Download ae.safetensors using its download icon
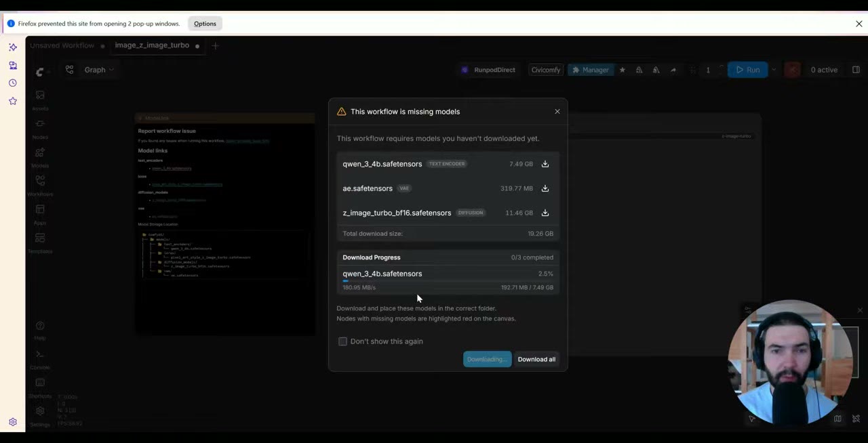Image resolution: width=868 pixels, height=443 pixels. tap(545, 188)
